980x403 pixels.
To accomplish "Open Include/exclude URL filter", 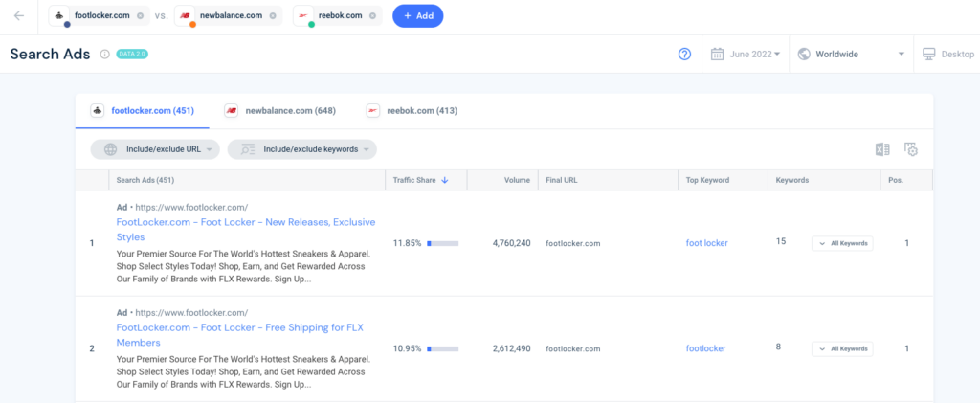I will (x=155, y=149).
